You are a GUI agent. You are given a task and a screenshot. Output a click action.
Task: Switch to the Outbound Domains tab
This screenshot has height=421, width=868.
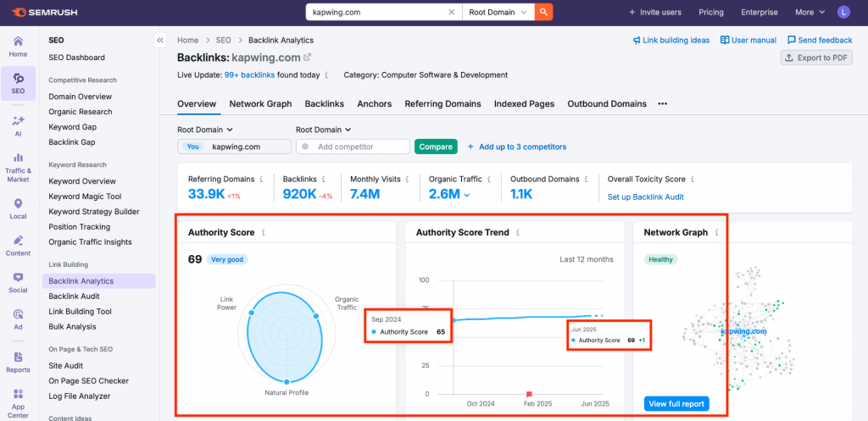[607, 103]
